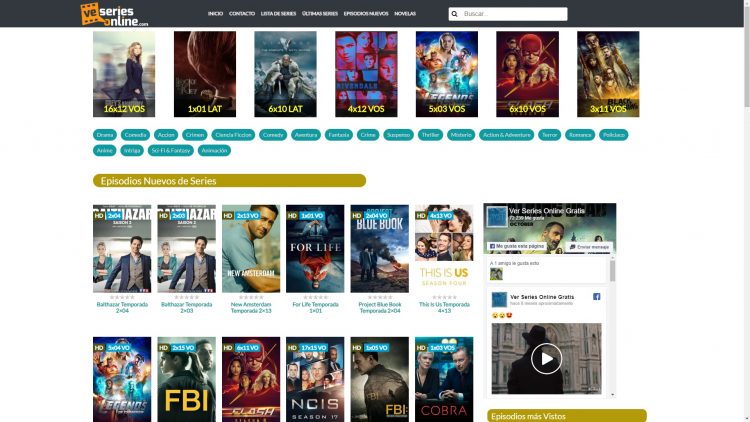
Task: Open the Riverdale 4x12 VOS poster
Action: [x=366, y=74]
